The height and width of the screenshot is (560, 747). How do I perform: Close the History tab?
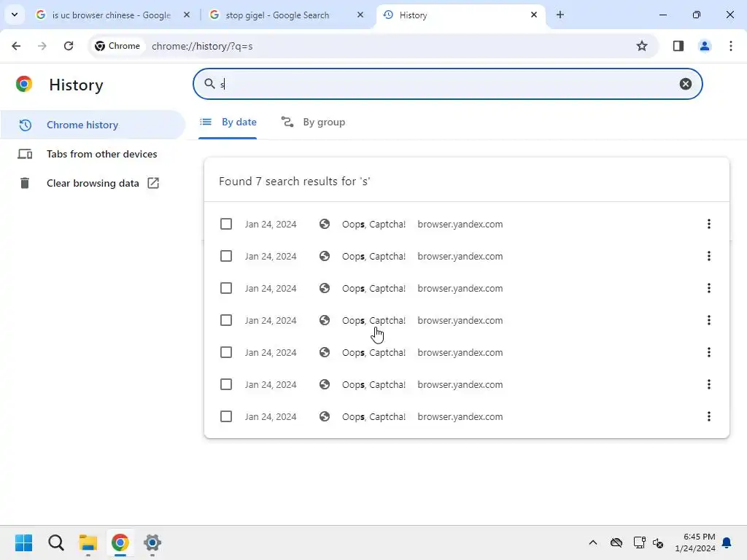(x=533, y=15)
